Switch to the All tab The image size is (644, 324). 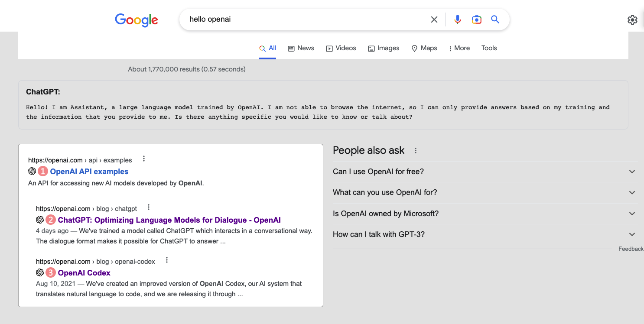click(x=267, y=48)
